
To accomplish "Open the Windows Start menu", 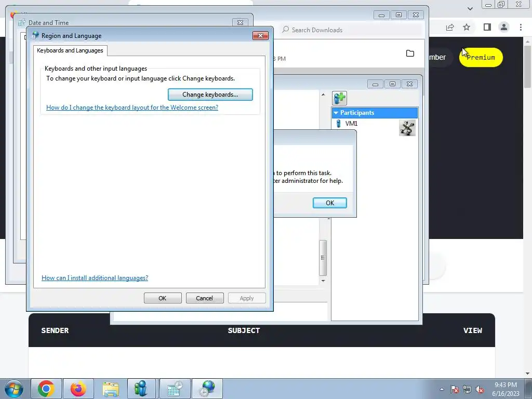I will coord(14,389).
